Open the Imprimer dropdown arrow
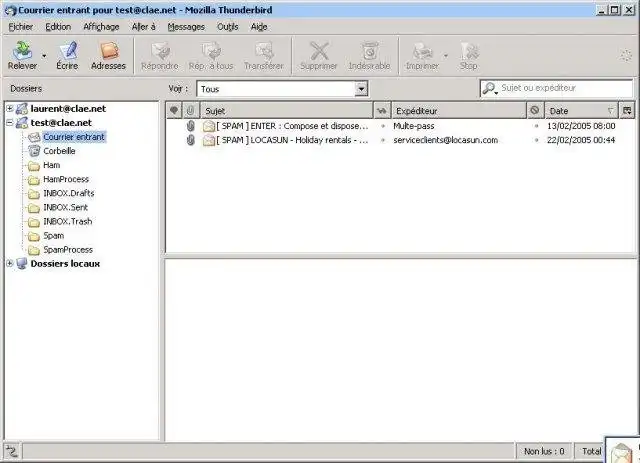This screenshot has height=463, width=640. point(446,56)
